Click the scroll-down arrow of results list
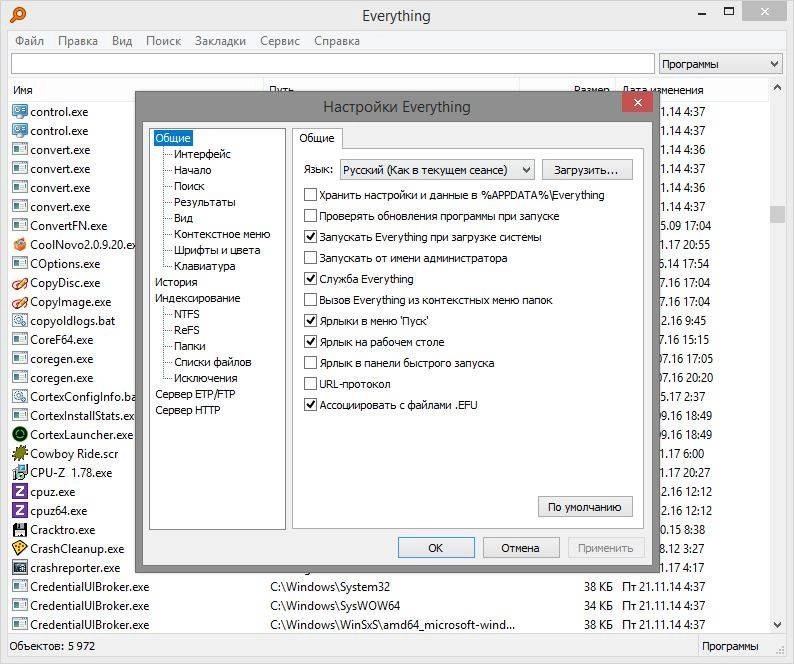 777,625
